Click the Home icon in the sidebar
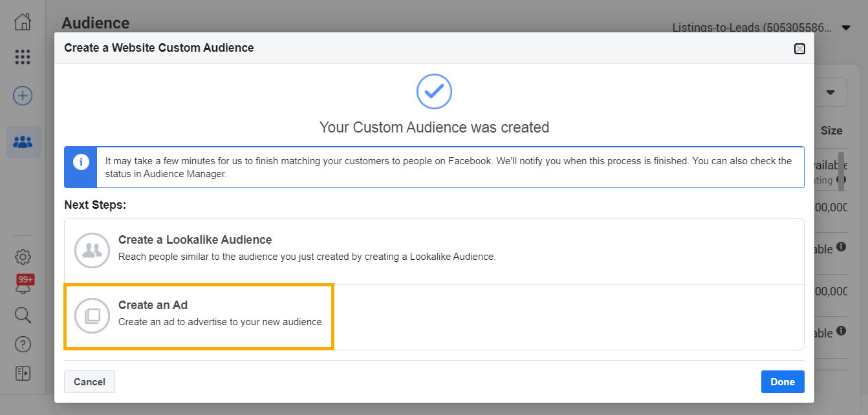 (x=23, y=21)
